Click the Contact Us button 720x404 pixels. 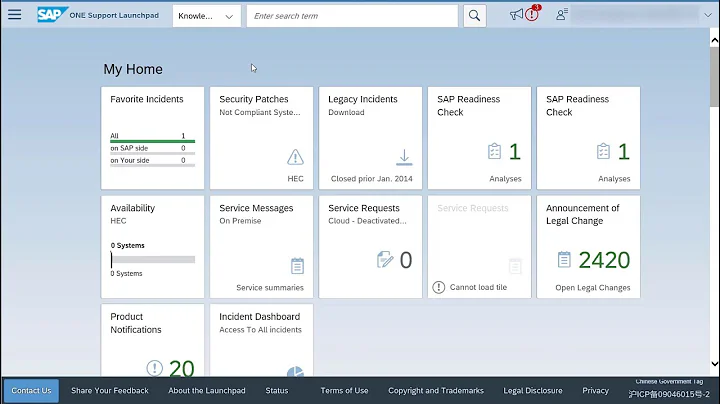pos(31,391)
